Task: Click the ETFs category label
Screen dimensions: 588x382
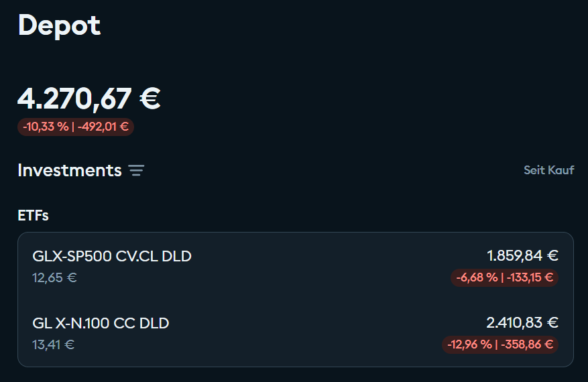Action: [x=33, y=215]
